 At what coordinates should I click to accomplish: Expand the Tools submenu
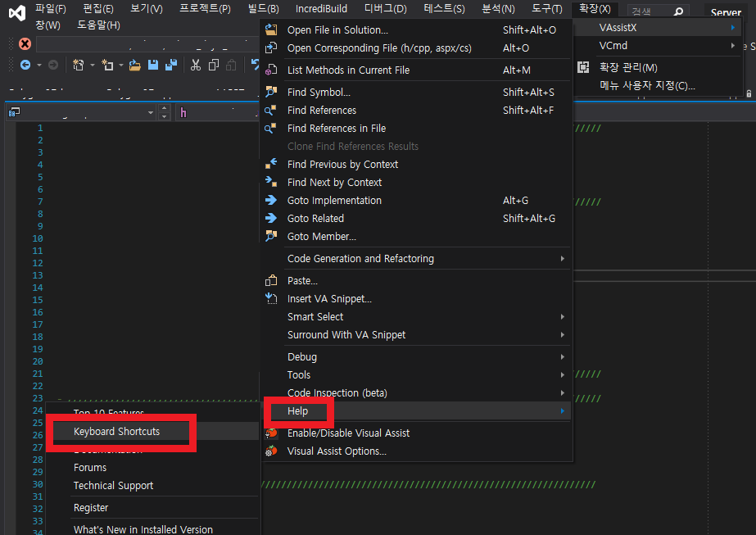562,375
